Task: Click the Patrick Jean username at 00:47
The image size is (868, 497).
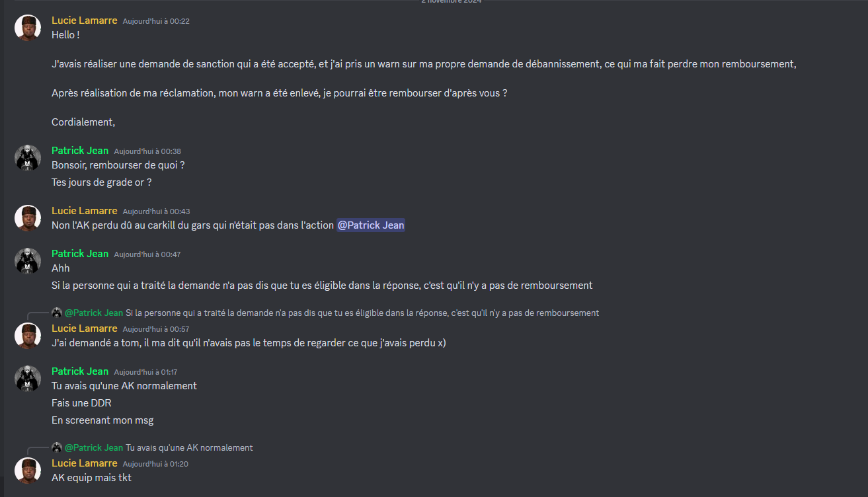Action: click(79, 254)
